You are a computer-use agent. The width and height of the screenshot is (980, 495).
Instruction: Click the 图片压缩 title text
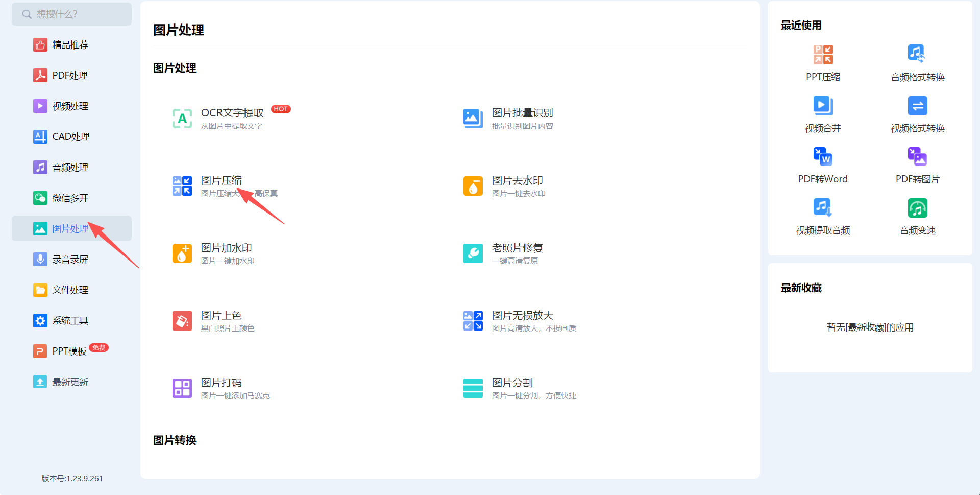222,180
